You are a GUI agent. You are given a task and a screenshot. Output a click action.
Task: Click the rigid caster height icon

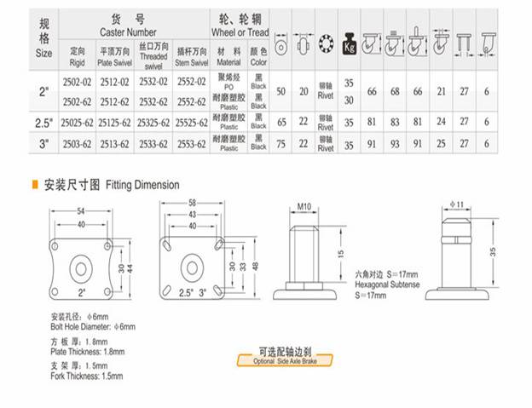(x=371, y=42)
